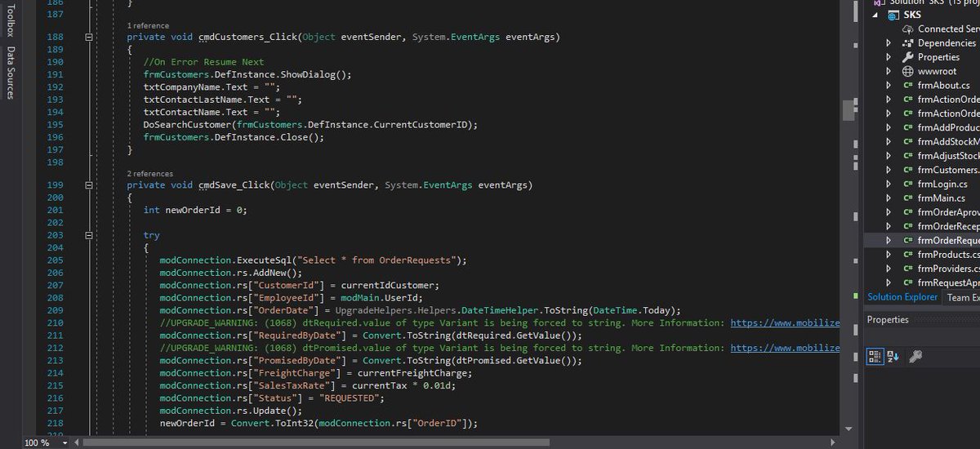
Task: Open Property Pages wrench icon
Action: tap(915, 356)
